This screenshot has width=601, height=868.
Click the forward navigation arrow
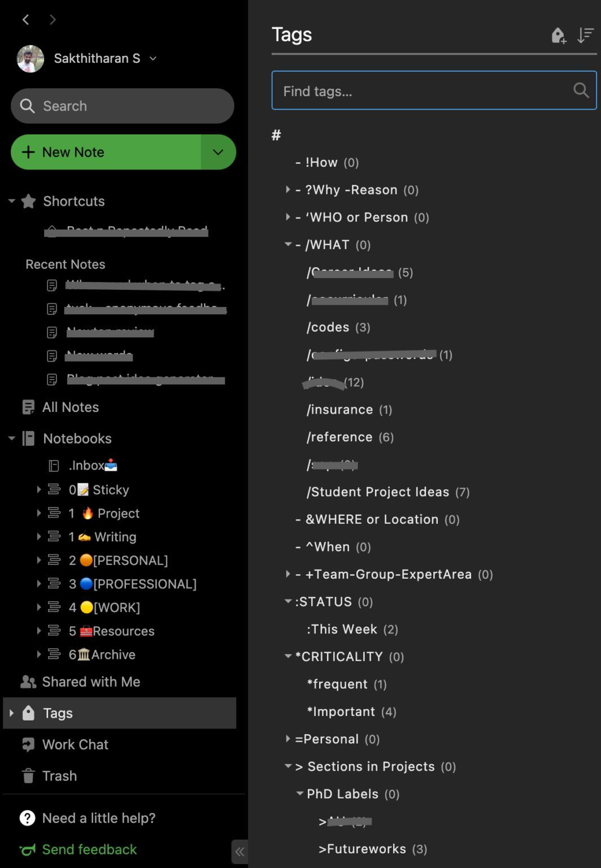(x=53, y=20)
